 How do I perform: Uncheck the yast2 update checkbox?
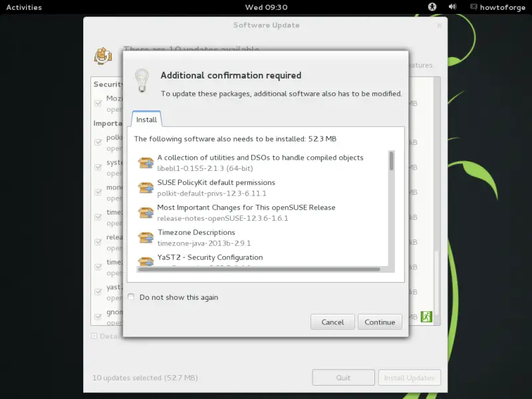(98, 292)
